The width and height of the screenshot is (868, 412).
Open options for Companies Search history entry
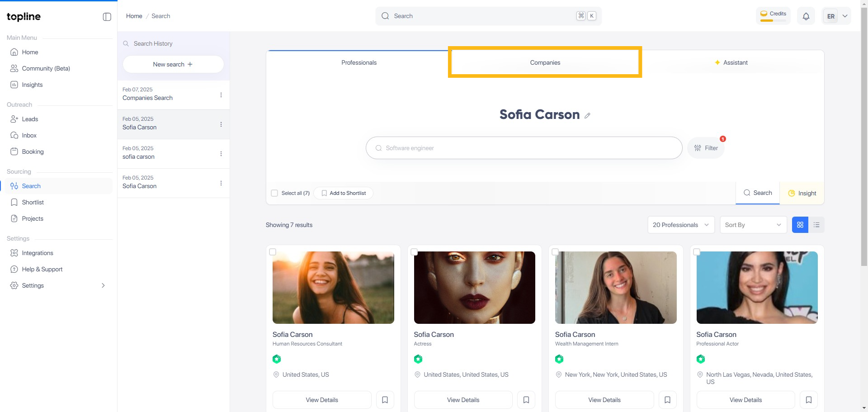tap(221, 95)
